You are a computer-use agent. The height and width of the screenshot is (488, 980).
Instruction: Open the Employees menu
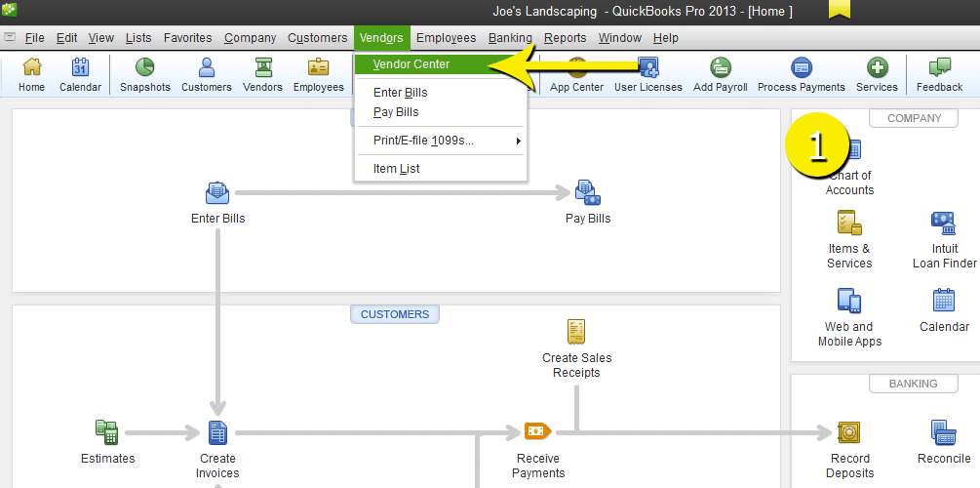[x=447, y=38]
